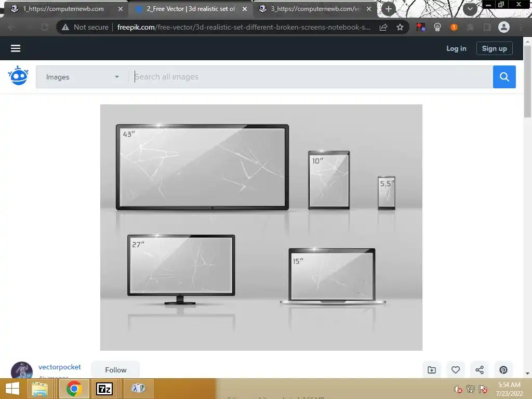
Task: Open the tab search chevron
Action: point(470,9)
